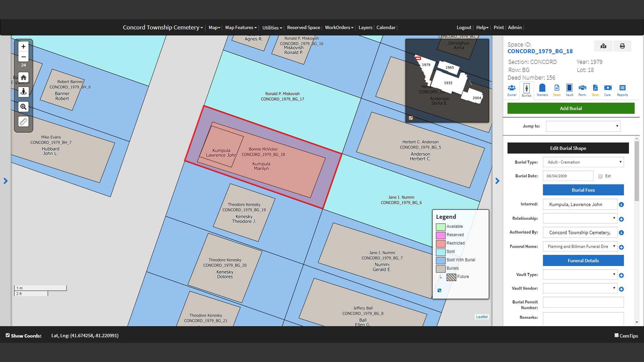This screenshot has width=644, height=362.
Task: Click the 1965 section in the minimap
Action: [x=449, y=67]
